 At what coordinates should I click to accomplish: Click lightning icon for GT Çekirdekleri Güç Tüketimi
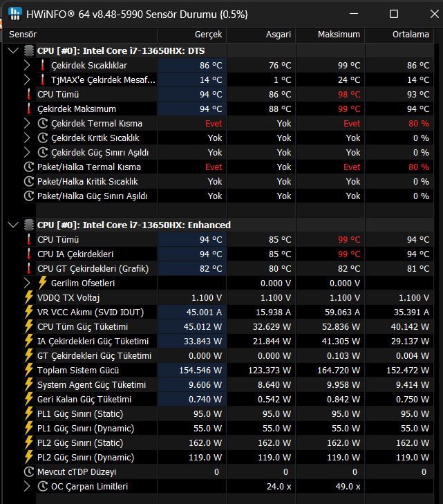(29, 355)
